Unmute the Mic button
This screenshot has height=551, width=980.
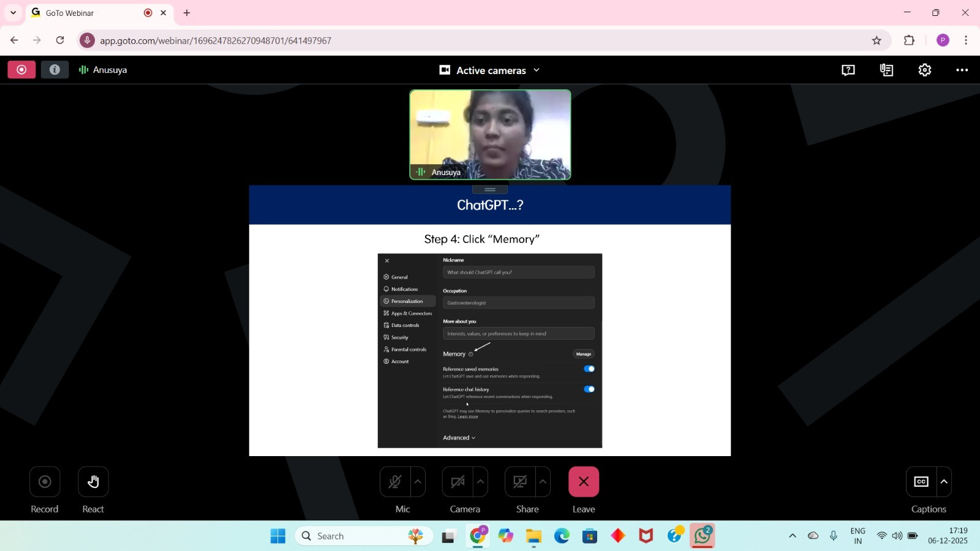(395, 482)
